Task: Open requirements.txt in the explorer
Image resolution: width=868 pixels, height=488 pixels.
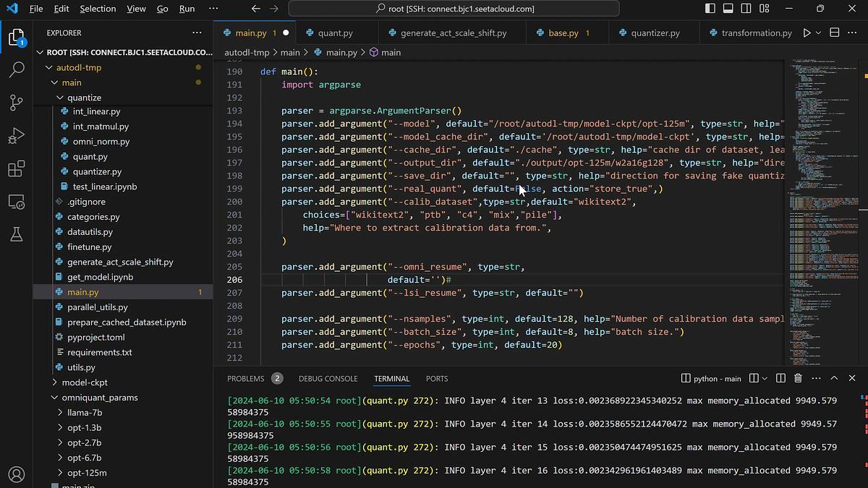Action: [x=100, y=352]
